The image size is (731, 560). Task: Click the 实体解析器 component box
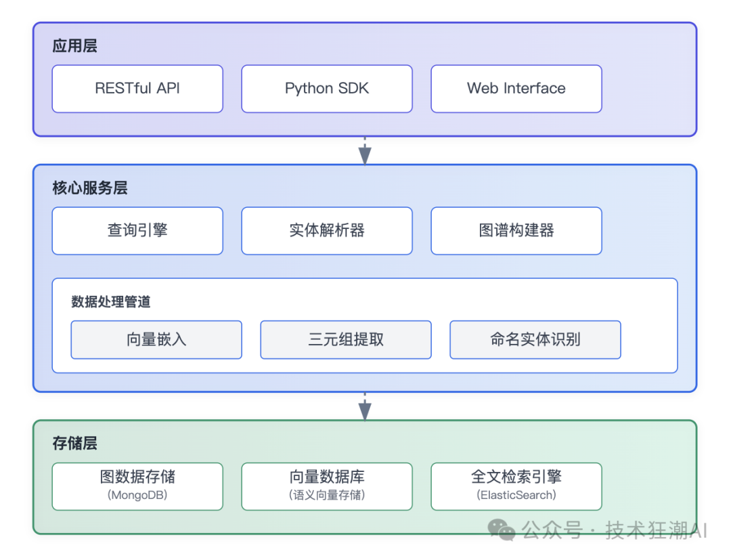[x=327, y=231]
